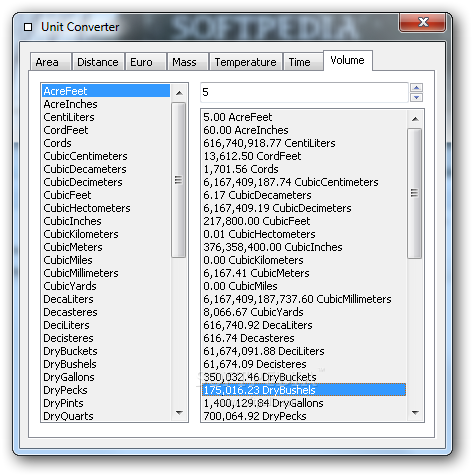Select Cords in the unit list
Image resolution: width=473 pixels, height=476 pixels.
click(106, 143)
